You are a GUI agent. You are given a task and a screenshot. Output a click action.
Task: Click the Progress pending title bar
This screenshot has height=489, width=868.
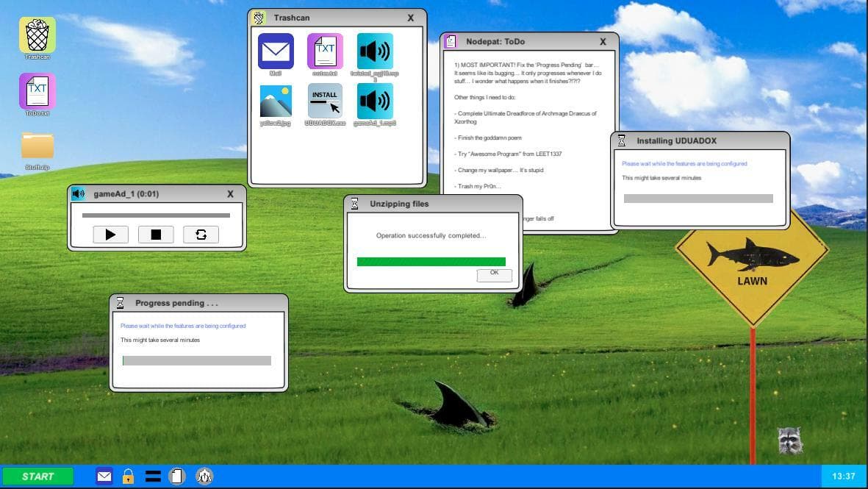click(x=199, y=303)
